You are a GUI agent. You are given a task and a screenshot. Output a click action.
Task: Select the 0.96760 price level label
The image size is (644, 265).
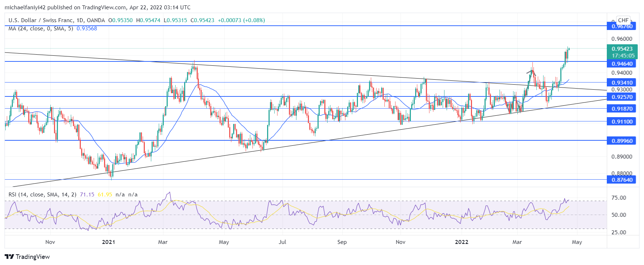tap(622, 26)
